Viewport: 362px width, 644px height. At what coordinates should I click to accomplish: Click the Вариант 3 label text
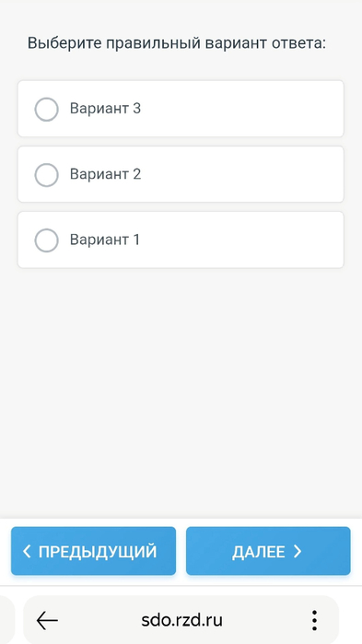[106, 109]
